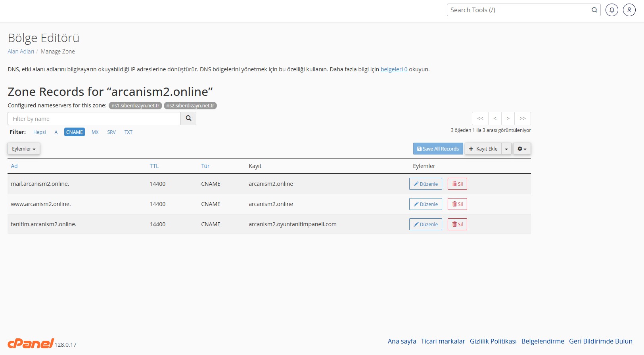Screen dimensions: 644x355
Task: Open the user account icon menu
Action: pos(629,10)
